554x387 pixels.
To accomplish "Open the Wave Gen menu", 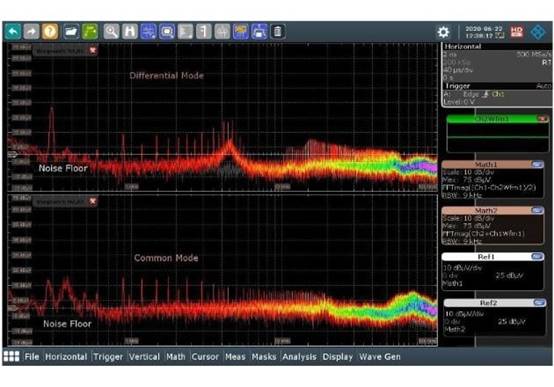I will 380,357.
